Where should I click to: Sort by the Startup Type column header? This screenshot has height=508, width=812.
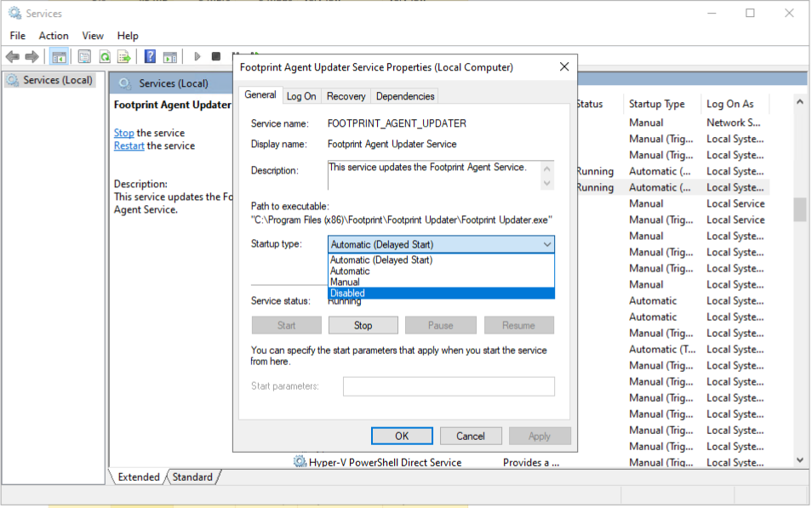point(661,104)
